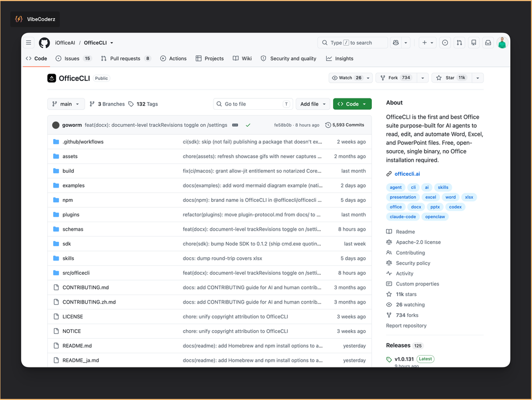View the green check status icon
The width and height of the screenshot is (532, 400).
pyautogui.click(x=248, y=125)
